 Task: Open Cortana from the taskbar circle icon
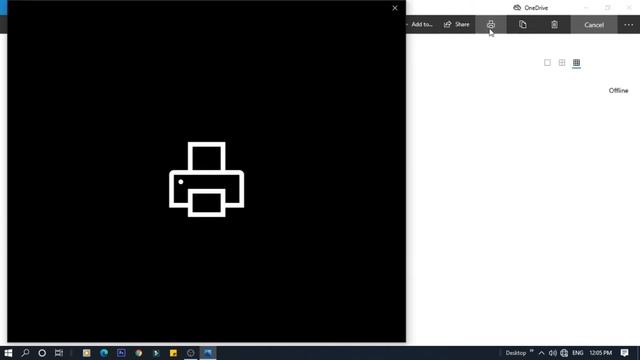[42, 353]
